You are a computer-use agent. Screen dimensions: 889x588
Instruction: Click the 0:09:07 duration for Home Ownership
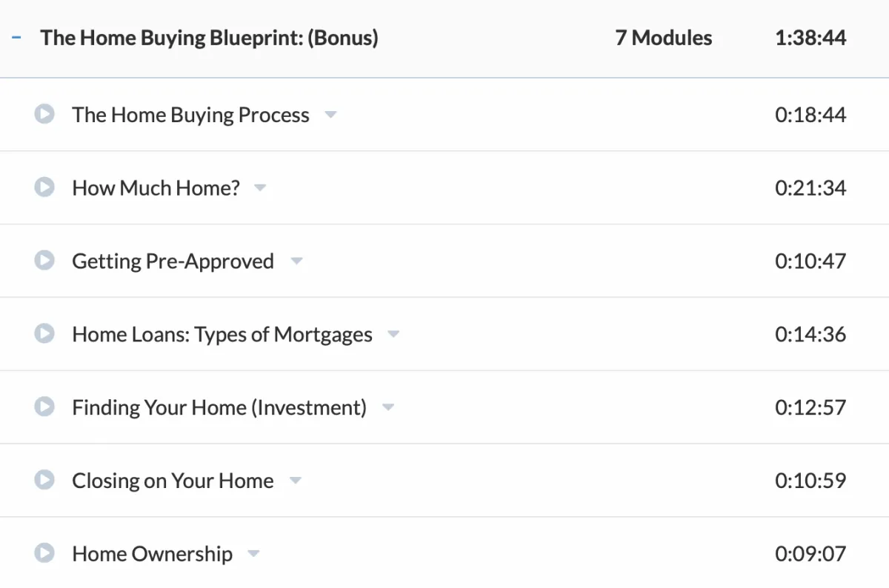click(x=810, y=553)
